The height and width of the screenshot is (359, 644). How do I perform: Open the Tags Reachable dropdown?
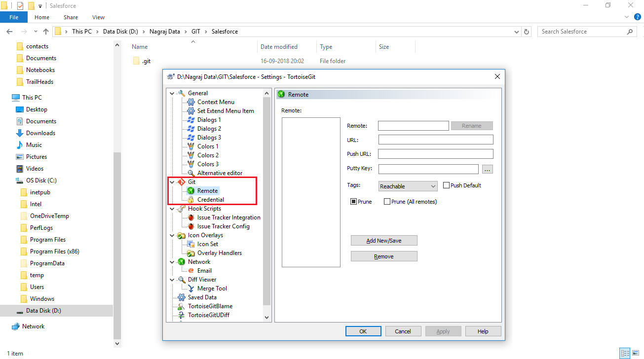pos(408,186)
